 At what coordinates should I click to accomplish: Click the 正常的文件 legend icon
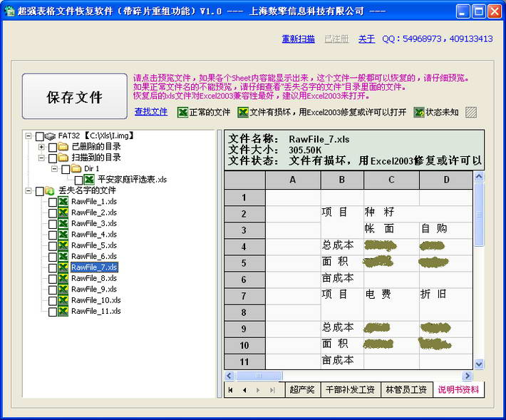click(182, 113)
